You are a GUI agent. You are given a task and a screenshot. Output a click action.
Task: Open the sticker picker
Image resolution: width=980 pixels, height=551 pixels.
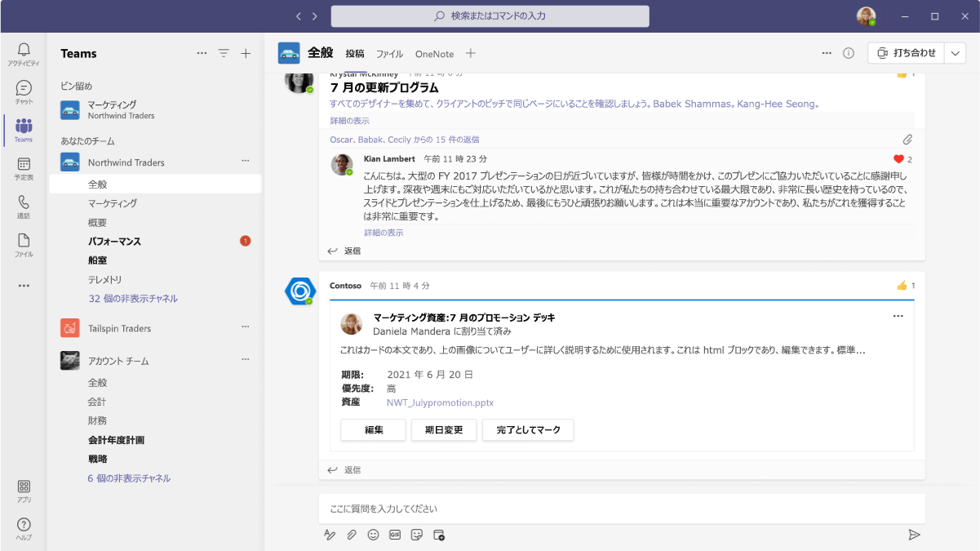(x=417, y=535)
